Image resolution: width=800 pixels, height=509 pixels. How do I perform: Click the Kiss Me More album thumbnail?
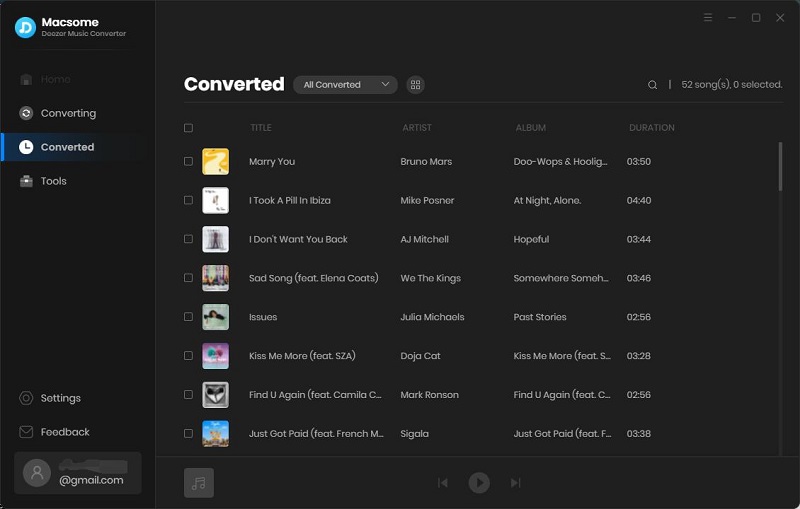click(x=215, y=356)
